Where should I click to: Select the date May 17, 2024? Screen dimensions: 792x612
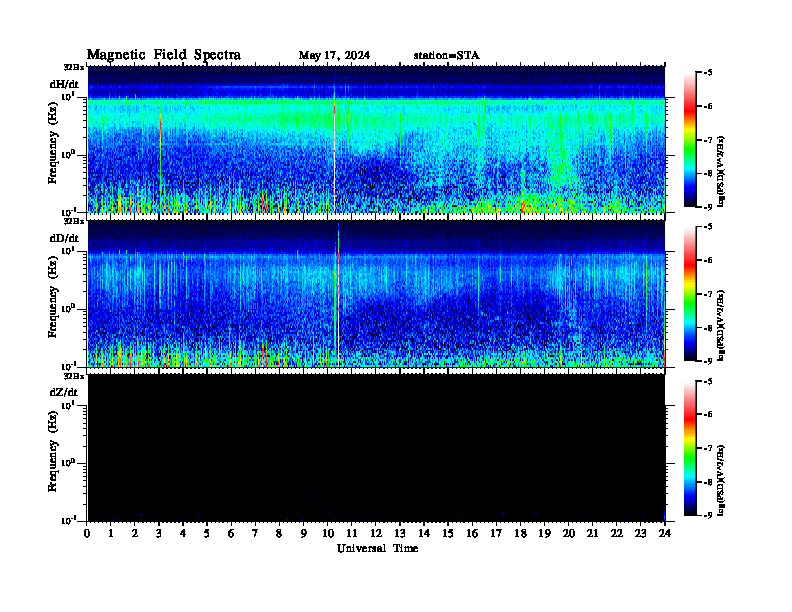click(334, 55)
